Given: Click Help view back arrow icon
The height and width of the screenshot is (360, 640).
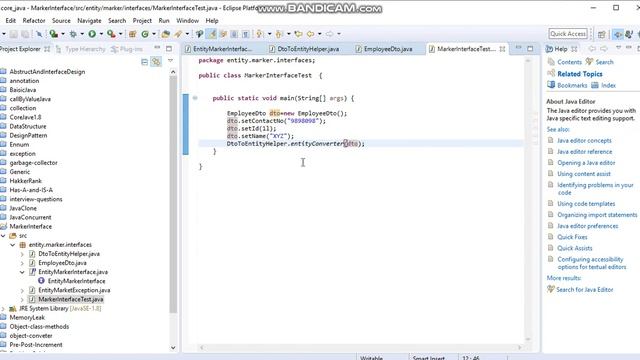Looking at the screenshot, I should coord(592,49).
